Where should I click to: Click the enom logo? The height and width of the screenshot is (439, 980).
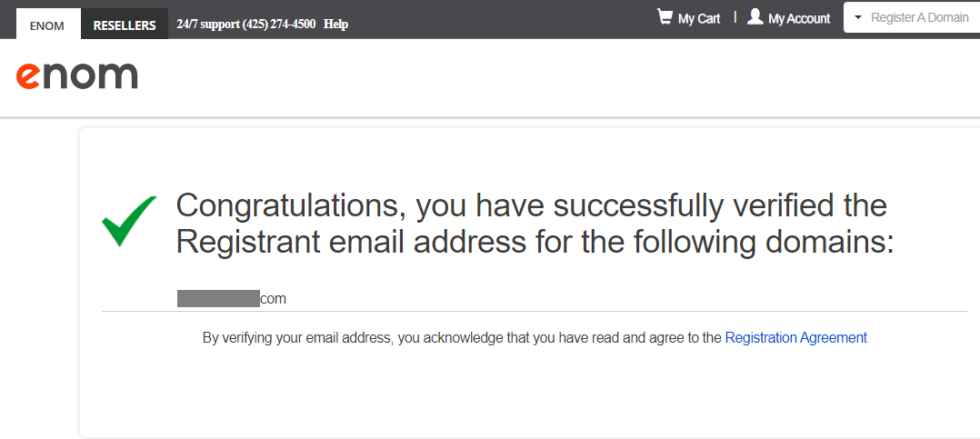coord(77,76)
